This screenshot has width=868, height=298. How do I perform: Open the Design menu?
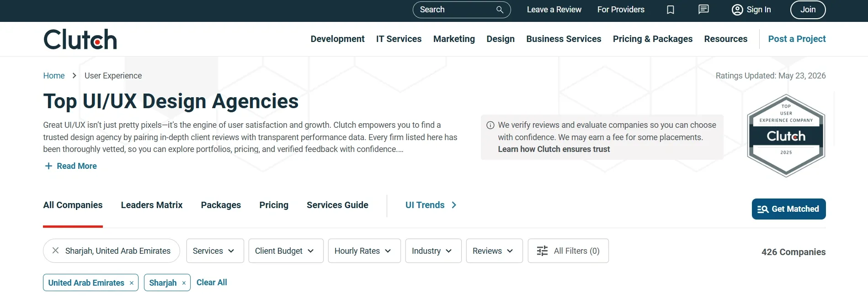(501, 39)
